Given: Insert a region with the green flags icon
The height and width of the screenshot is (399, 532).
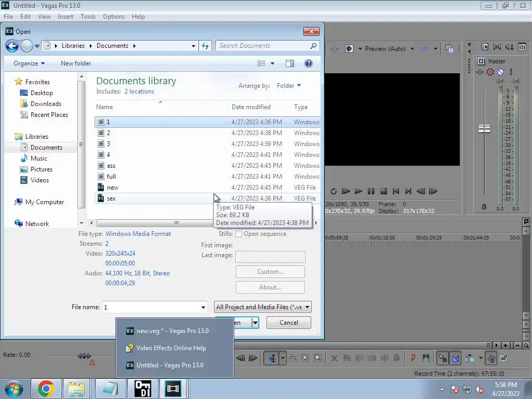Looking at the screenshot, I should tap(426, 357).
